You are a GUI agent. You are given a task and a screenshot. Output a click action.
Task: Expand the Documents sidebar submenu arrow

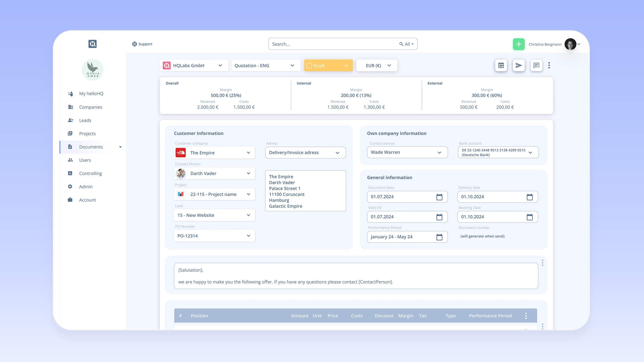tap(120, 147)
